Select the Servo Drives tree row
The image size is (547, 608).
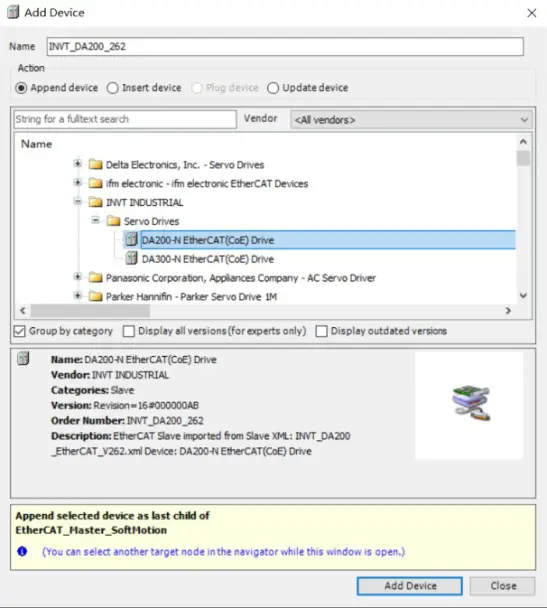click(x=152, y=221)
